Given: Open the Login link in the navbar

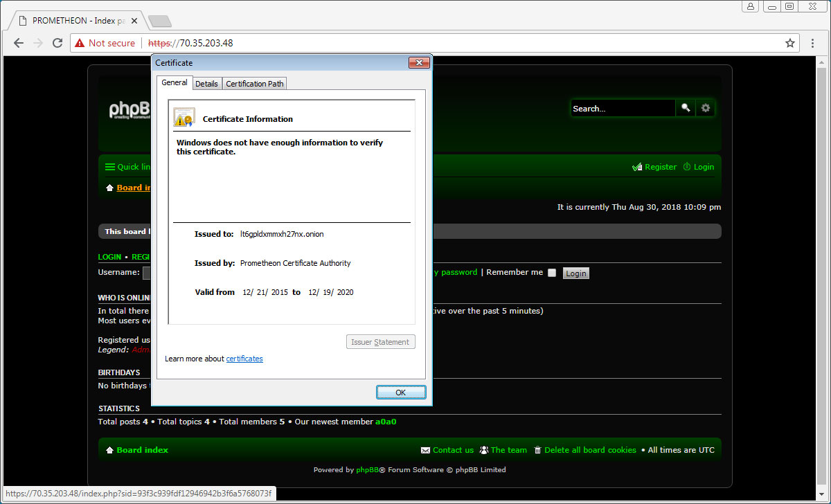Looking at the screenshot, I should click(704, 167).
